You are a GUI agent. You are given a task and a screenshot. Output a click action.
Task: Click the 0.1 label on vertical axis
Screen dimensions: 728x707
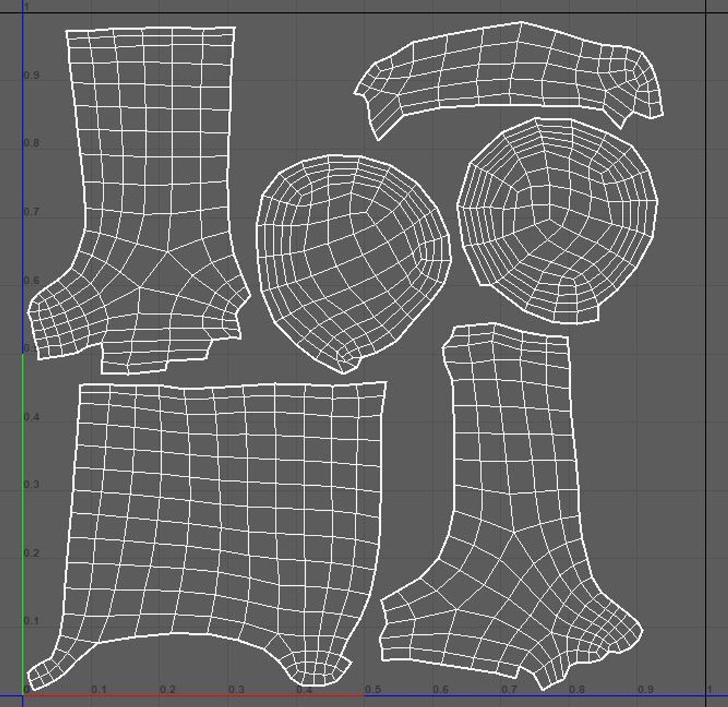point(31,621)
